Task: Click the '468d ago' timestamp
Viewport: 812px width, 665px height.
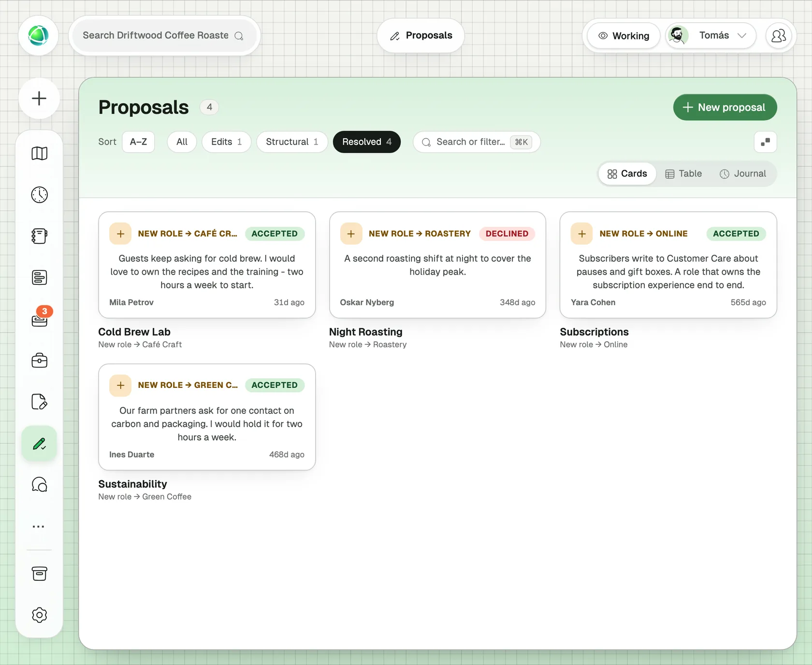Action: click(287, 455)
